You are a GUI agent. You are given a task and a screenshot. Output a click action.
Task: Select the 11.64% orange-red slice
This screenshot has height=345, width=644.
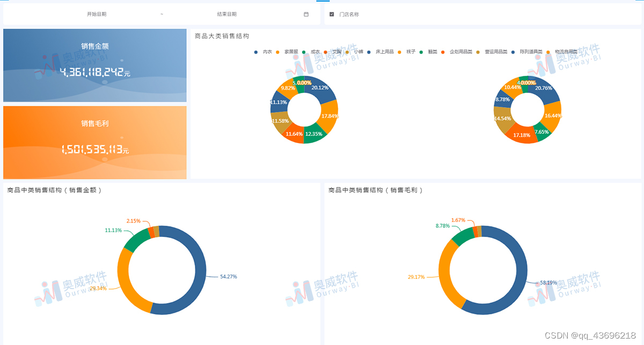[x=294, y=134]
